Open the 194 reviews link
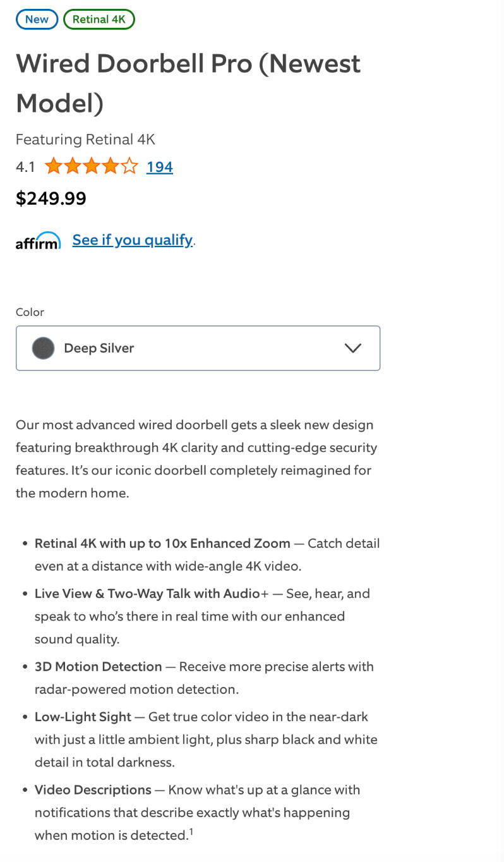Image resolution: width=504 pixels, height=862 pixels. [x=160, y=167]
